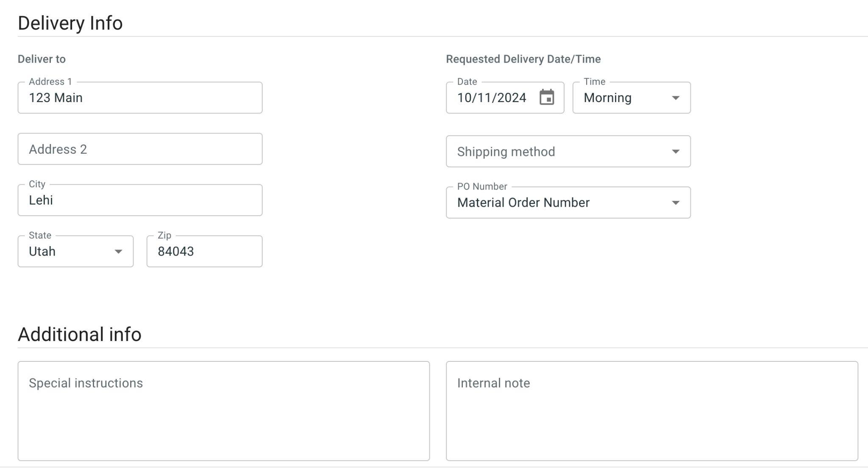The height and width of the screenshot is (469, 868).
Task: Click the Address 1 field with 123 Main
Action: (x=140, y=98)
